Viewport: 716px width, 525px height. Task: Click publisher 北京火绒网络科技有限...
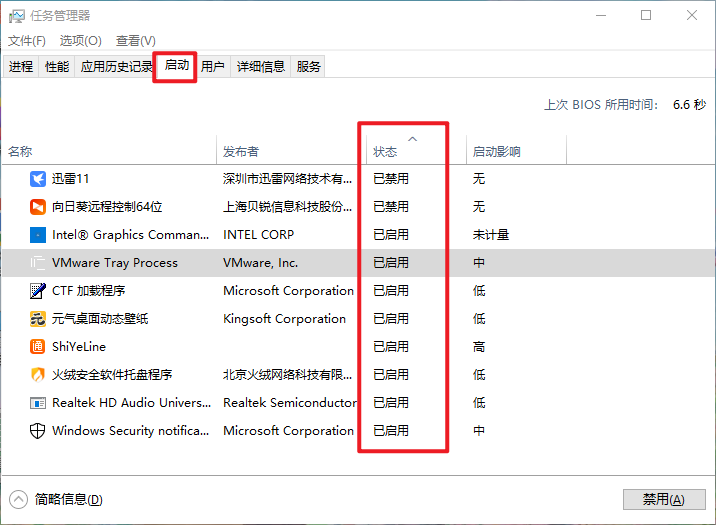tap(288, 375)
